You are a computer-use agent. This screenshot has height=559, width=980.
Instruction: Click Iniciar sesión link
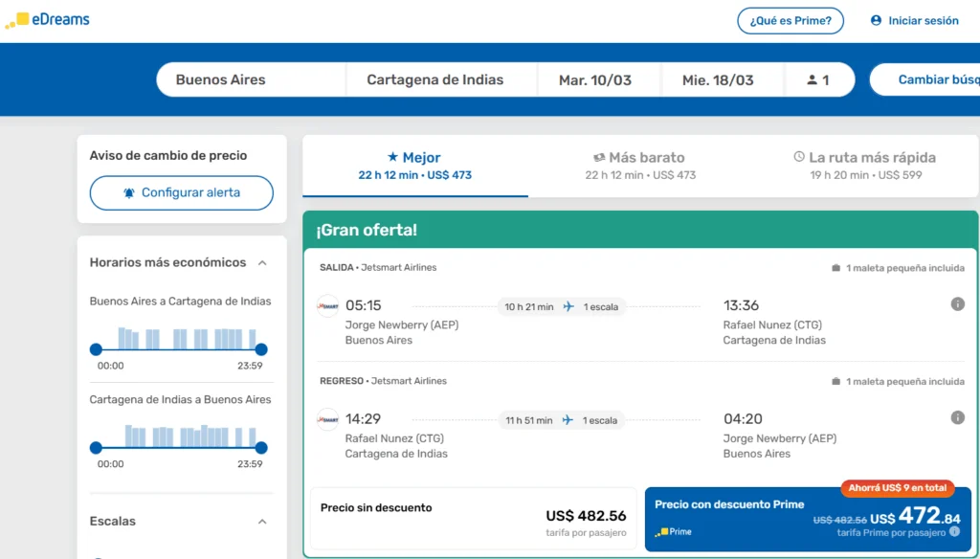point(914,21)
